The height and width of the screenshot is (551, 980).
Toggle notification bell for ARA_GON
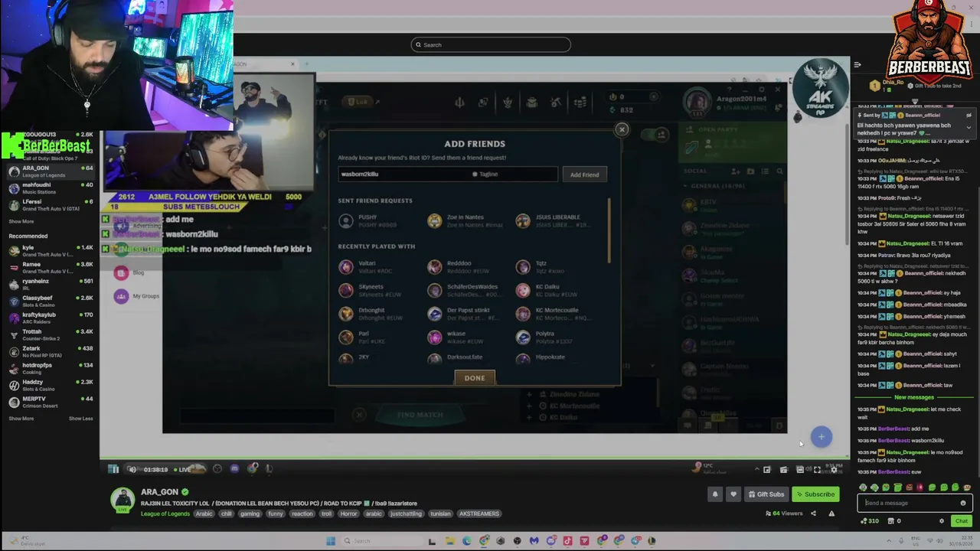coord(715,494)
